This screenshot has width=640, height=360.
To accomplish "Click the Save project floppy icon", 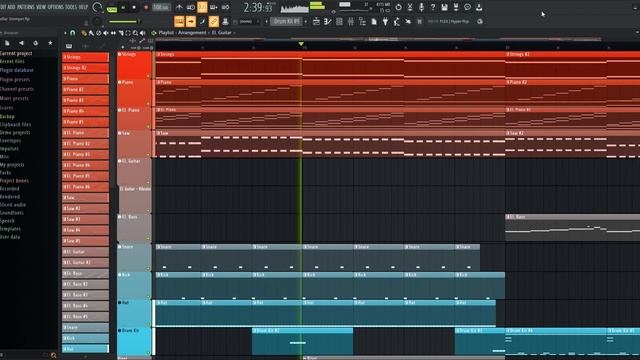I will [x=444, y=7].
